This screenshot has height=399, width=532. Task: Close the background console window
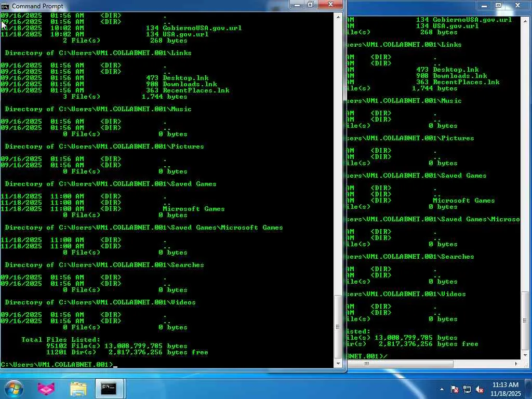(x=518, y=5)
